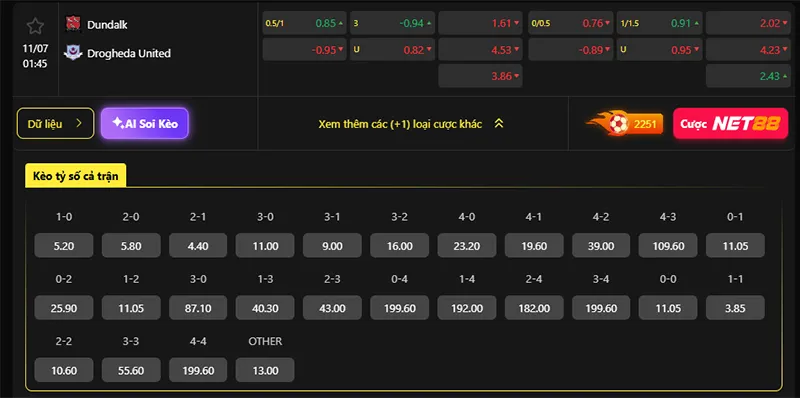
Task: Choose 1X2 odds 1.61
Action: (480, 23)
